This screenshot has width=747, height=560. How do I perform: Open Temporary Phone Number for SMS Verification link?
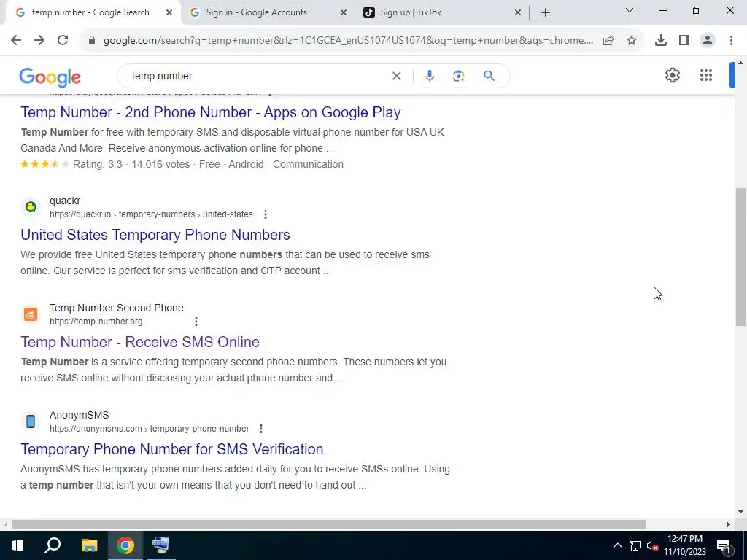172,449
